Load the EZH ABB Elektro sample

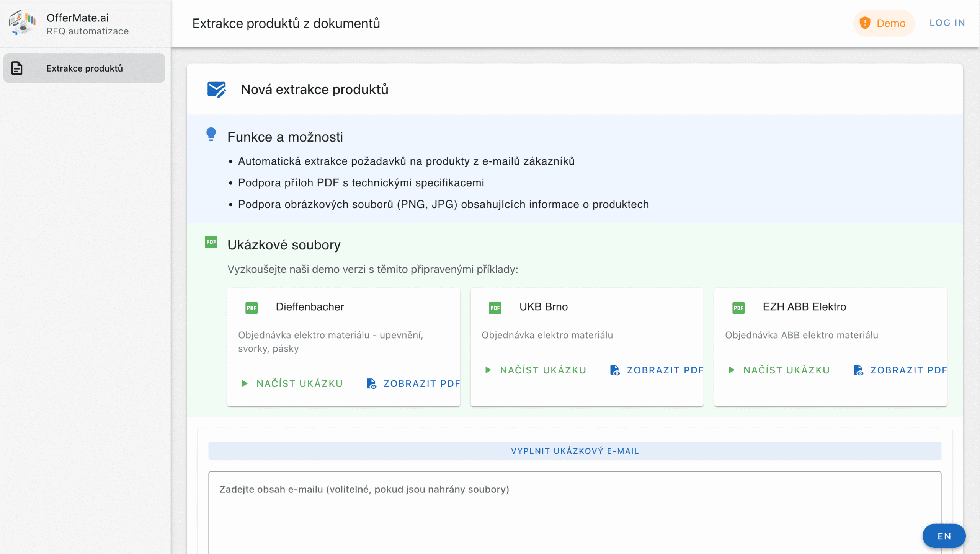coord(779,370)
